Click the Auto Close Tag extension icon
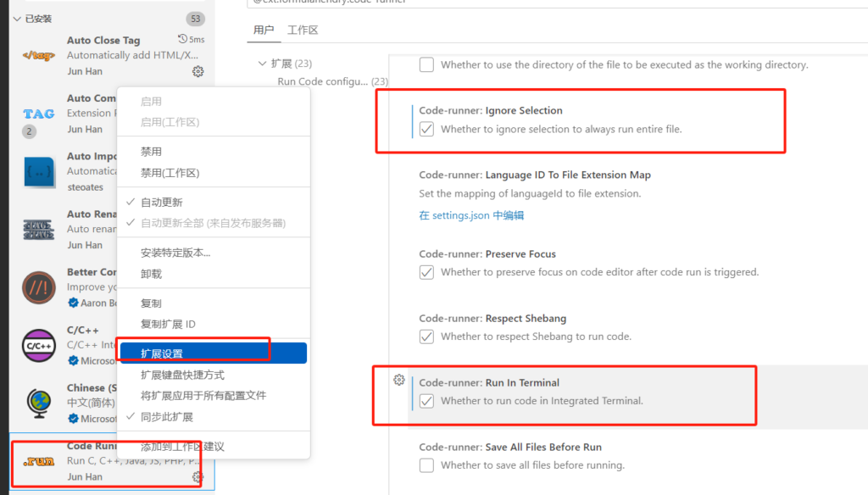The height and width of the screenshot is (495, 868). [x=39, y=56]
